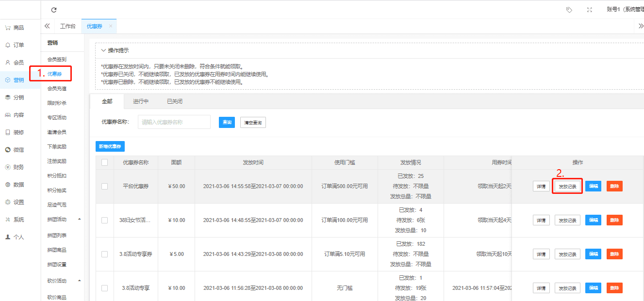The image size is (644, 301).
Task: Open 商品 from the shopping cart icon
Action: [8, 28]
